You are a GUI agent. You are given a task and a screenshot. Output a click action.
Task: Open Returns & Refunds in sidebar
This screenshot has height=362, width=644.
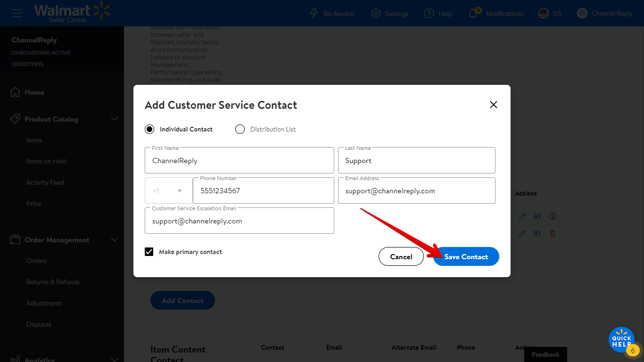coord(53,282)
